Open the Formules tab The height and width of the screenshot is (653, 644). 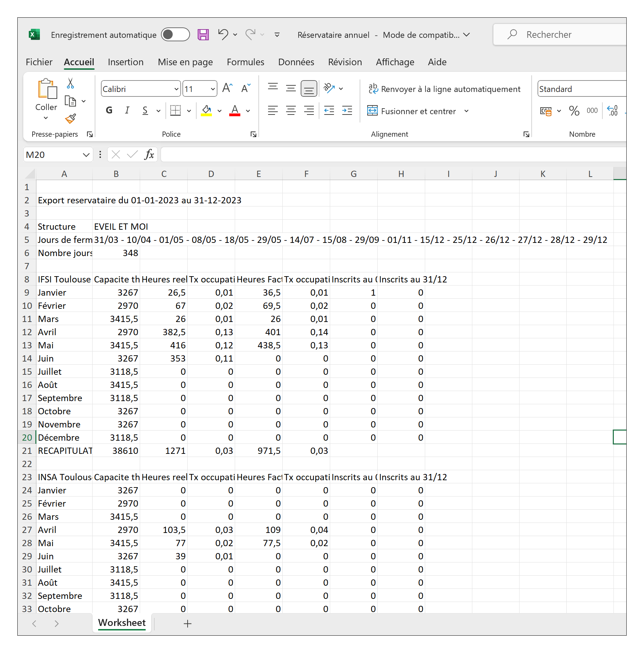click(245, 62)
